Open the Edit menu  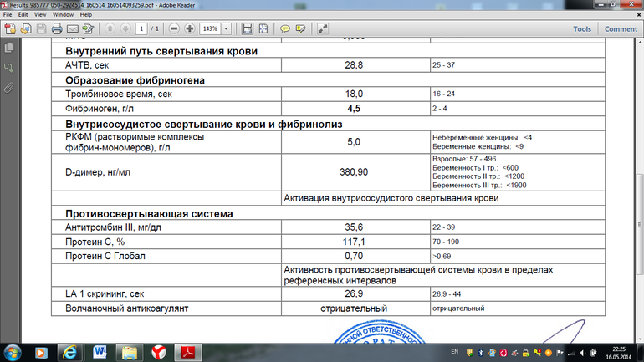tap(23, 15)
